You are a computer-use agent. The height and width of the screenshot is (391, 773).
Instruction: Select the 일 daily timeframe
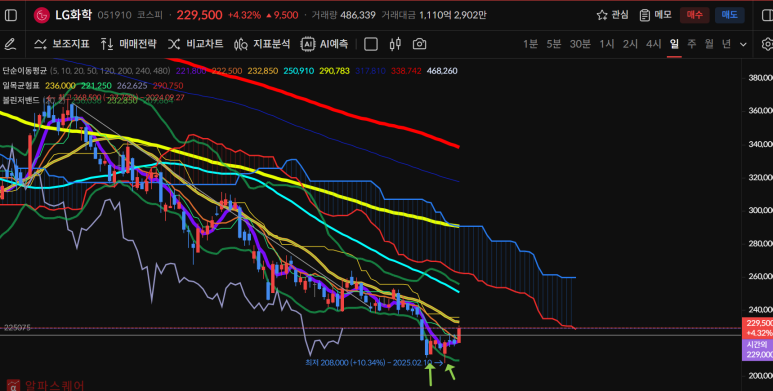674,44
